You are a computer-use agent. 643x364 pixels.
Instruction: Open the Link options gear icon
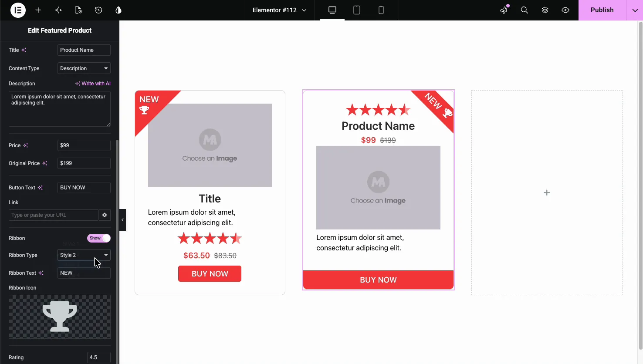105,215
